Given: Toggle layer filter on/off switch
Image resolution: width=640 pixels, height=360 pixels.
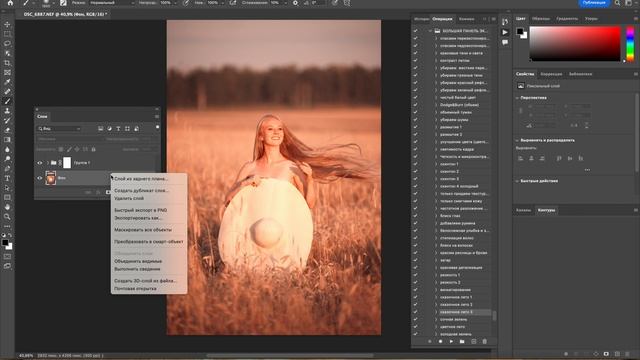Looking at the screenshot, I should (158, 127).
